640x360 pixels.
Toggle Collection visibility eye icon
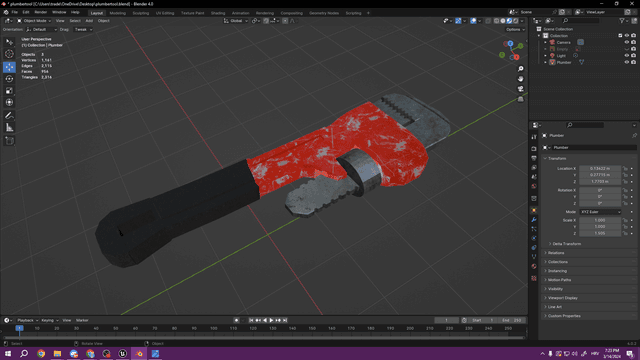pyautogui.click(x=627, y=36)
